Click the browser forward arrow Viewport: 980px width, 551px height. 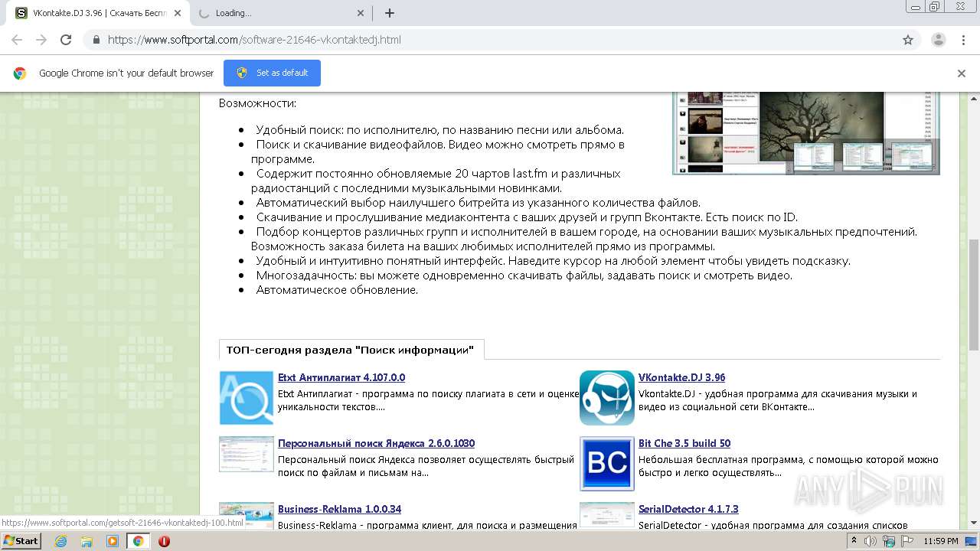click(41, 40)
